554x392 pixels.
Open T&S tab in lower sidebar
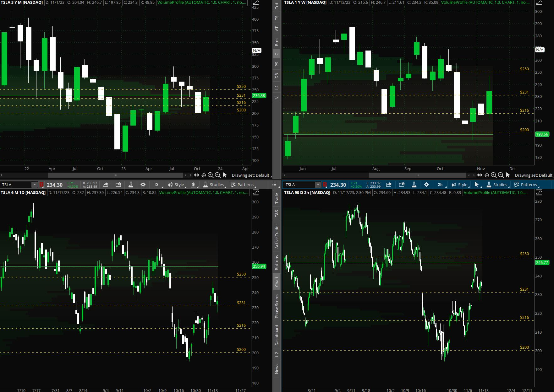[x=277, y=213]
